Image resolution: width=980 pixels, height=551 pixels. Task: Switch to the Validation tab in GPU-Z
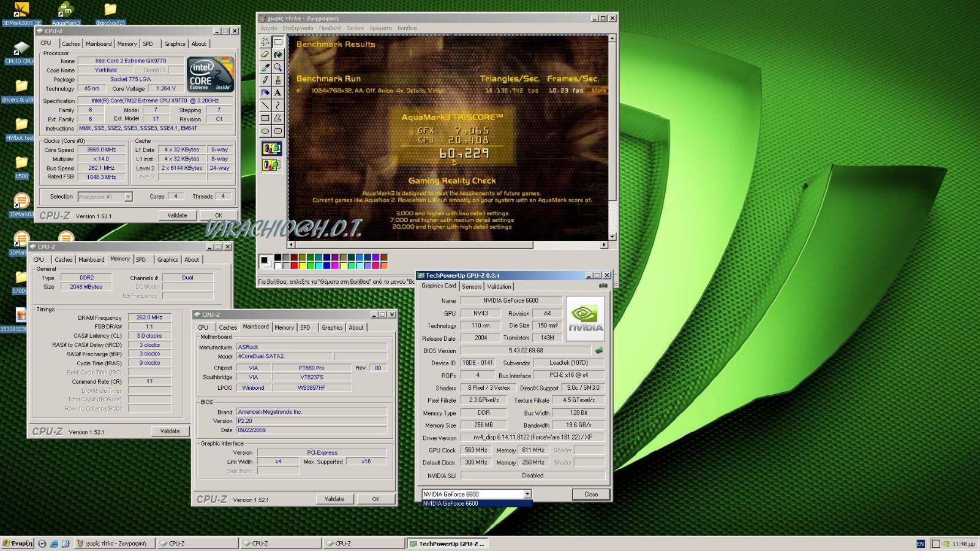[499, 287]
